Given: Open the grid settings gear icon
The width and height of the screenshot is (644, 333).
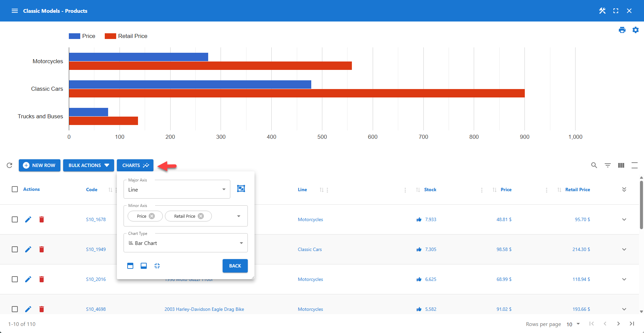Looking at the screenshot, I should point(636,30).
